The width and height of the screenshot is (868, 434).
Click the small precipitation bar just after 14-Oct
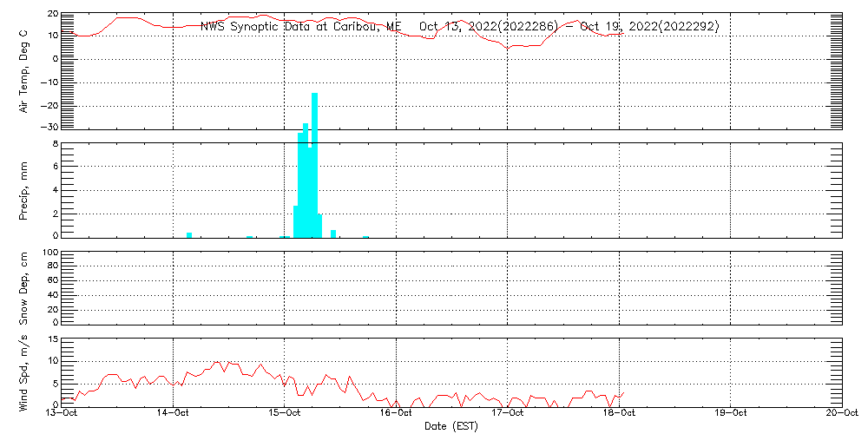point(189,234)
